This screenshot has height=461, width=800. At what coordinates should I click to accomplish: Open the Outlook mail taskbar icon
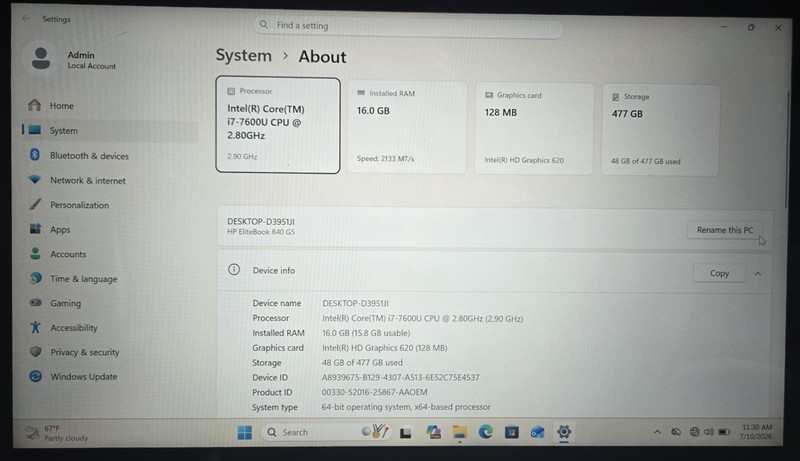point(537,432)
